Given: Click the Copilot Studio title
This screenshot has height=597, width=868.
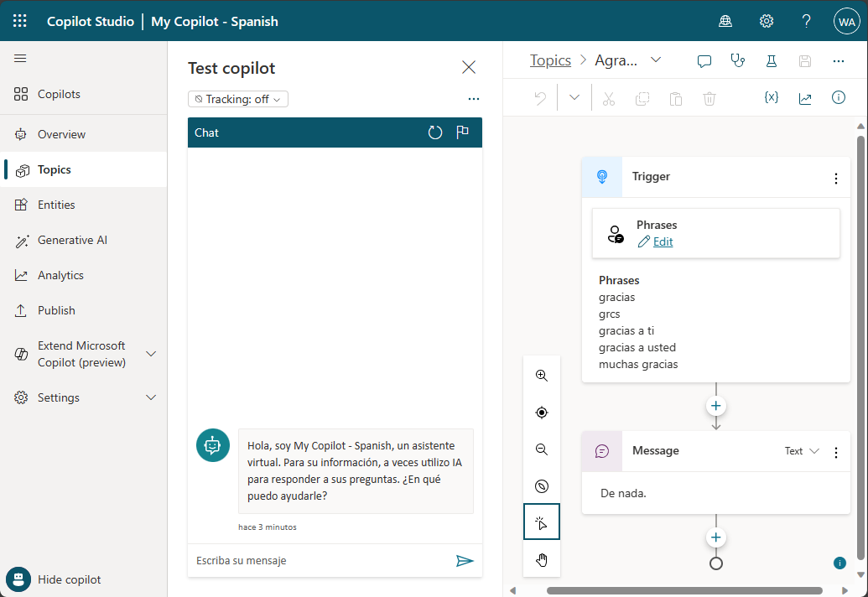Looking at the screenshot, I should click(x=91, y=22).
